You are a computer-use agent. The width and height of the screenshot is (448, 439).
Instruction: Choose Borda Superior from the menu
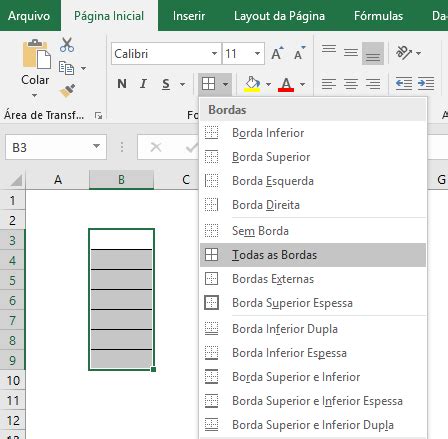click(313, 157)
